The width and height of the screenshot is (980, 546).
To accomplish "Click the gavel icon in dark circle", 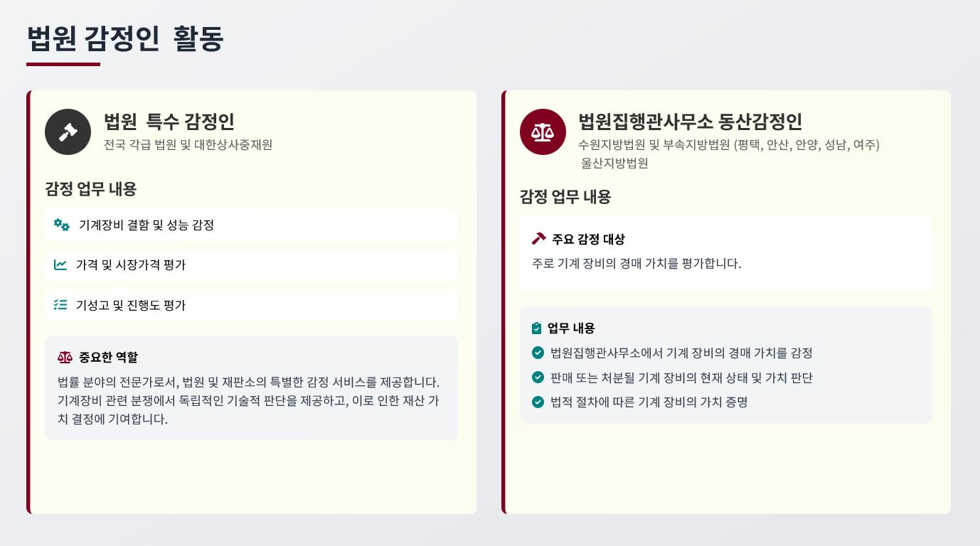I will 68,132.
